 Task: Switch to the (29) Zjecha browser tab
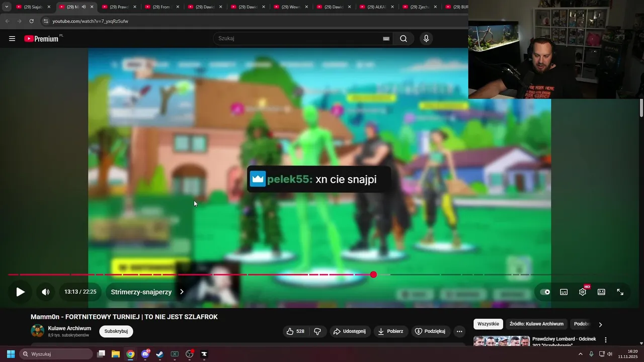[x=419, y=7]
